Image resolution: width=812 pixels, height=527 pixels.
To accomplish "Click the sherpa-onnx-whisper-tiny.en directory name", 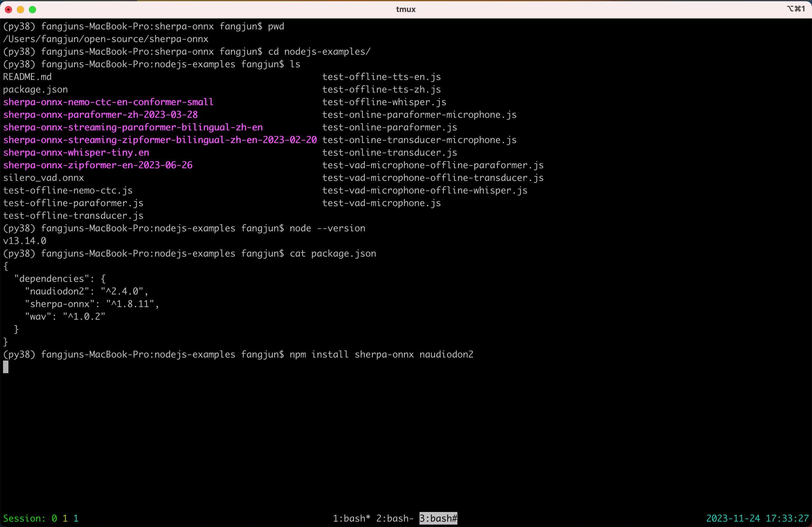I will click(x=76, y=152).
